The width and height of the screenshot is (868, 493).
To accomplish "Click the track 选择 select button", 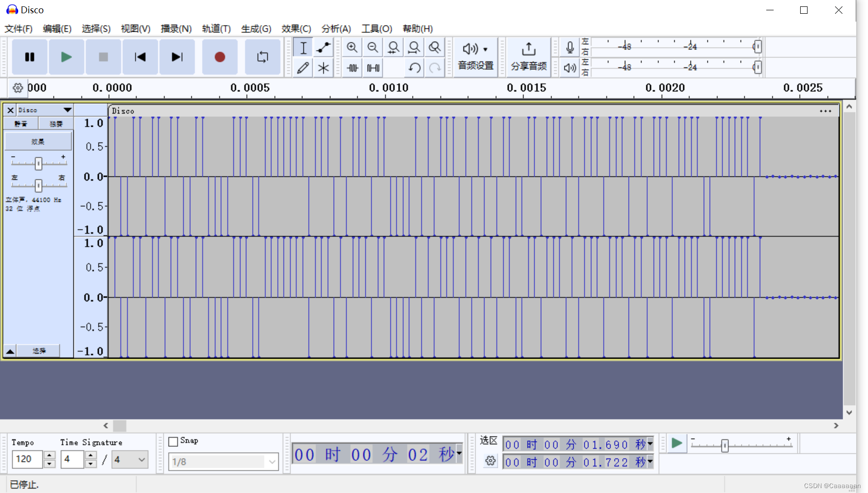I will coord(39,351).
